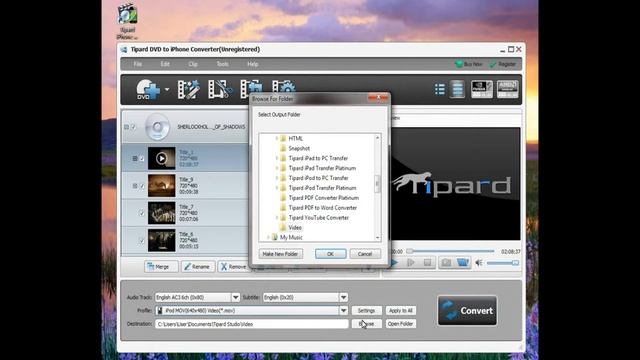Image resolution: width=640 pixels, height=360 pixels.
Task: Click the Load DVD disc icon
Action: 147,89
